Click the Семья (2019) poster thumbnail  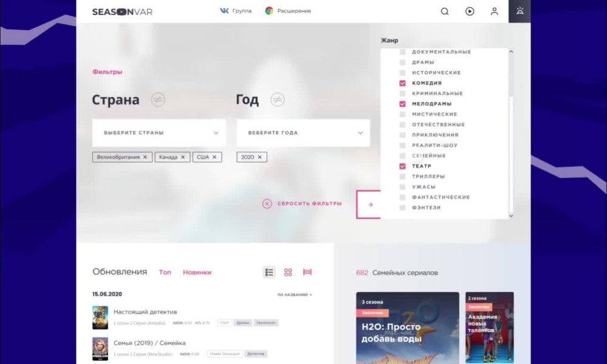click(100, 348)
